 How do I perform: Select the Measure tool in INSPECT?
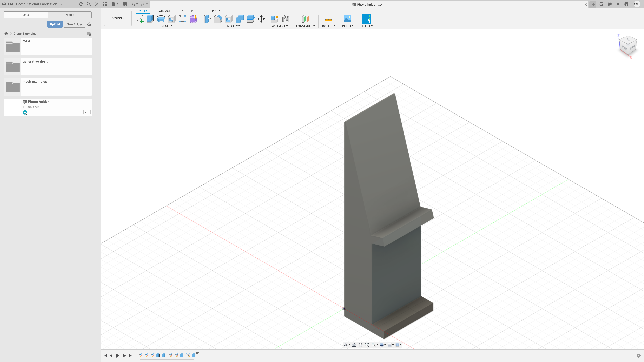[x=328, y=19]
